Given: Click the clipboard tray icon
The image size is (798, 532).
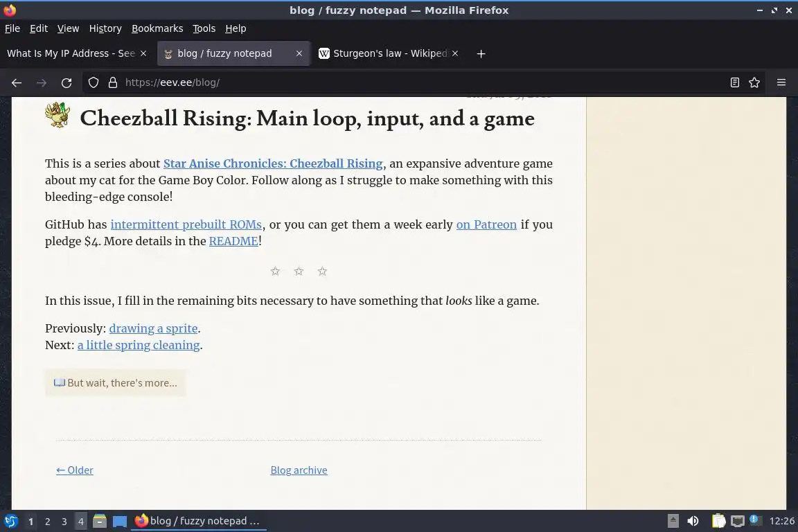Looking at the screenshot, I should coord(718,521).
